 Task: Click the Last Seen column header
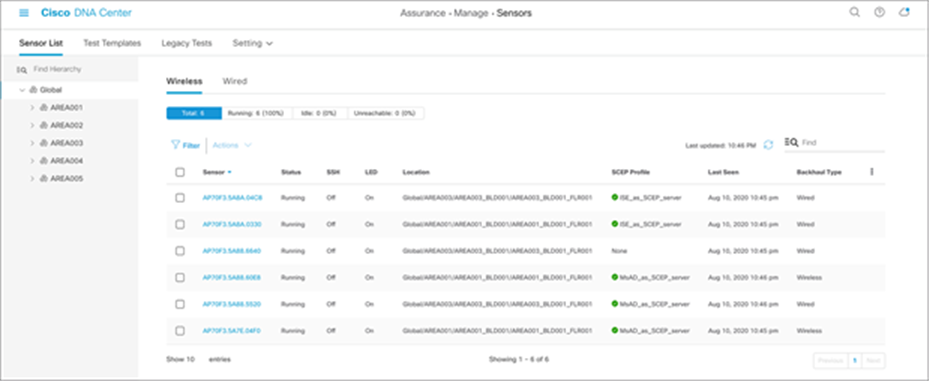pyautogui.click(x=723, y=172)
